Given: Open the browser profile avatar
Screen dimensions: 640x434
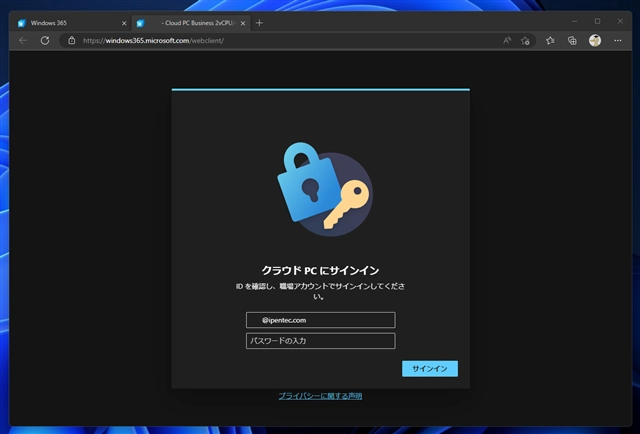Looking at the screenshot, I should 595,40.
